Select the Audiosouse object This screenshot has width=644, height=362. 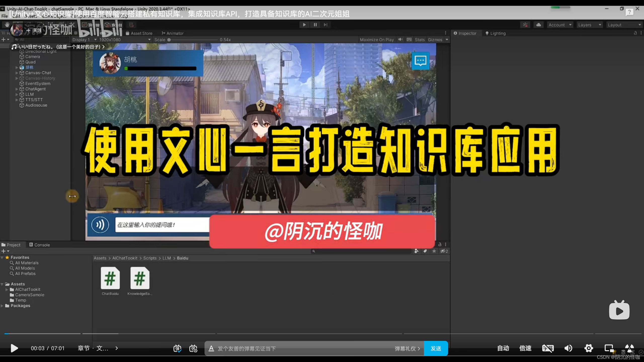pyautogui.click(x=36, y=105)
